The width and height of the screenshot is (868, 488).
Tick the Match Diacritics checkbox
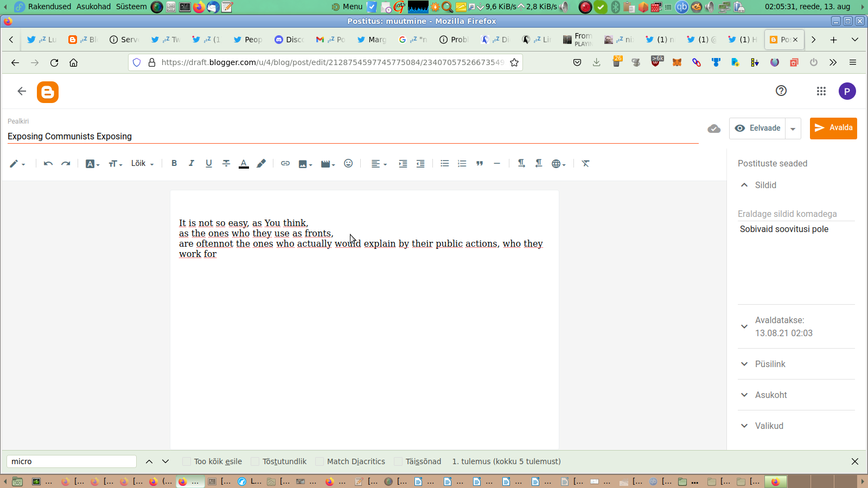coord(320,461)
